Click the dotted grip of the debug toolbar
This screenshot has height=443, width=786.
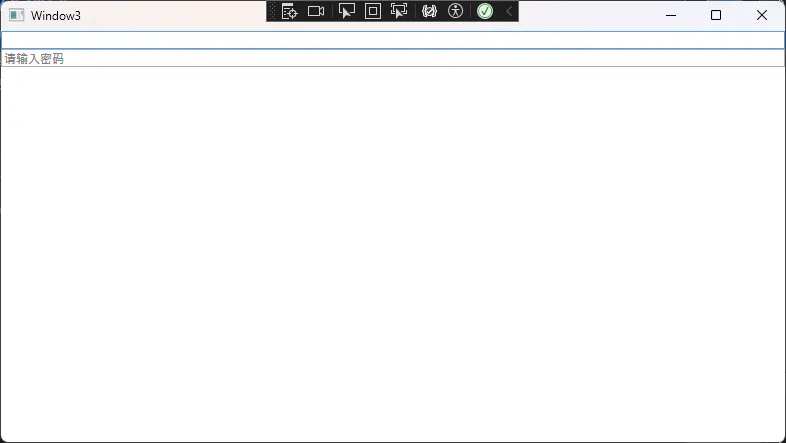coord(273,12)
